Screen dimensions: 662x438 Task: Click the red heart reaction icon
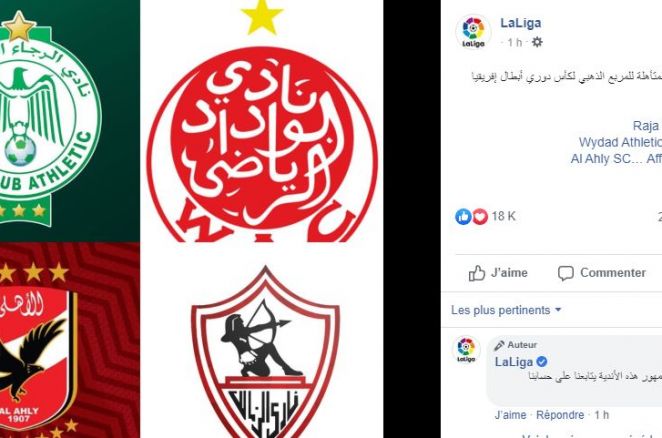480,217
